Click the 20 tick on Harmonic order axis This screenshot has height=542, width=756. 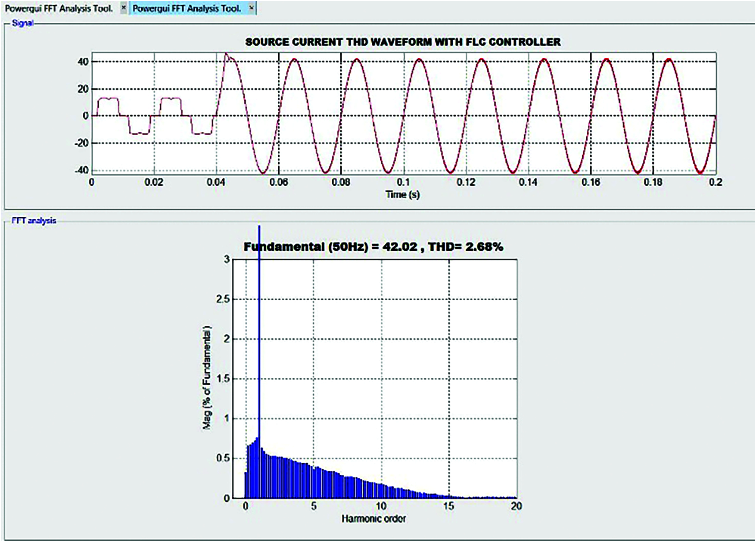click(516, 506)
